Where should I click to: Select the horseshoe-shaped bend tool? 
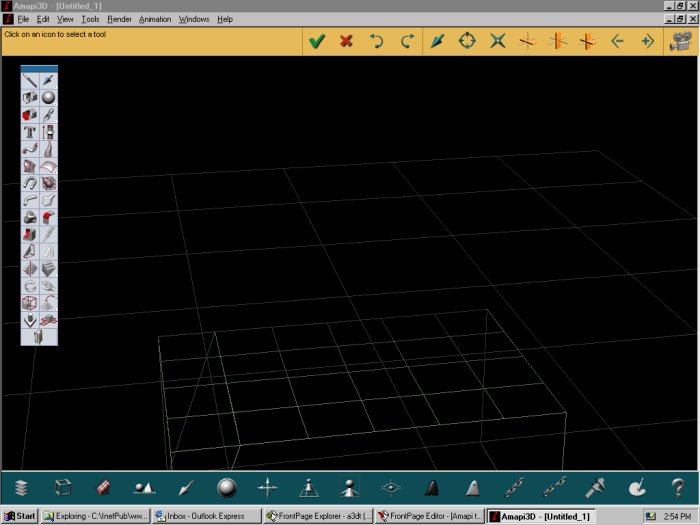tap(30, 183)
